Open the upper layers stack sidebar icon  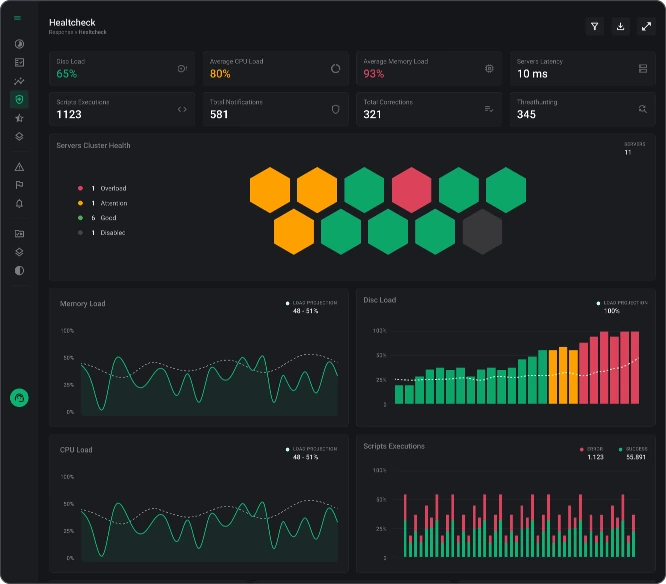[19, 136]
